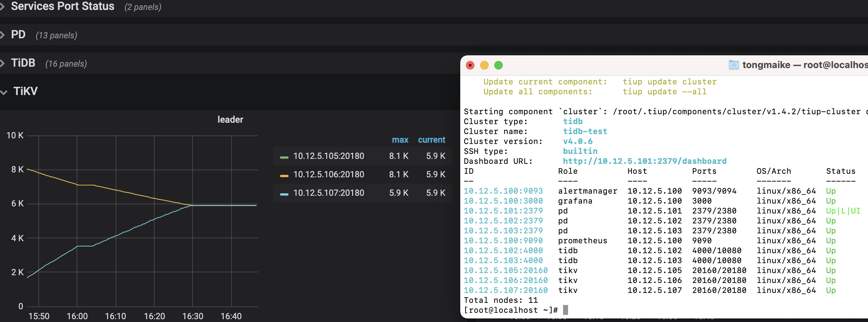Image resolution: width=868 pixels, height=322 pixels.
Task: Click the 16:30 point on leader graph
Action: (193, 205)
